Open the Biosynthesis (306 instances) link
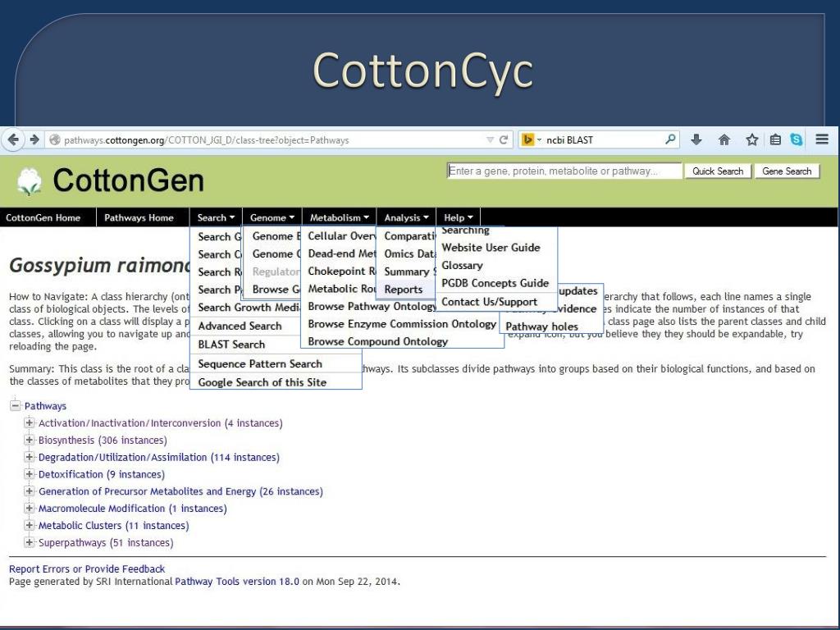840x630 pixels. [103, 441]
